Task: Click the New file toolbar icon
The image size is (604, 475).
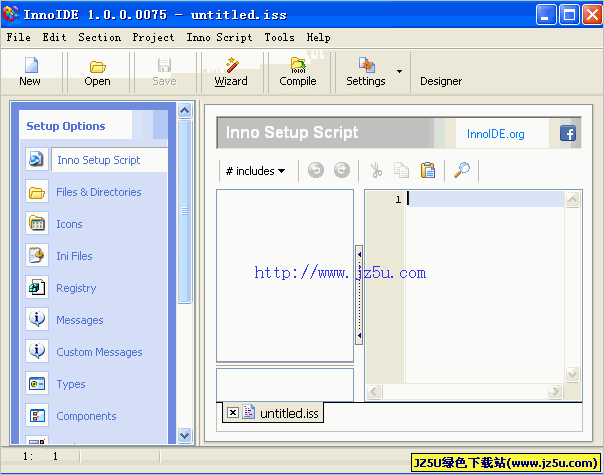Action: (31, 65)
